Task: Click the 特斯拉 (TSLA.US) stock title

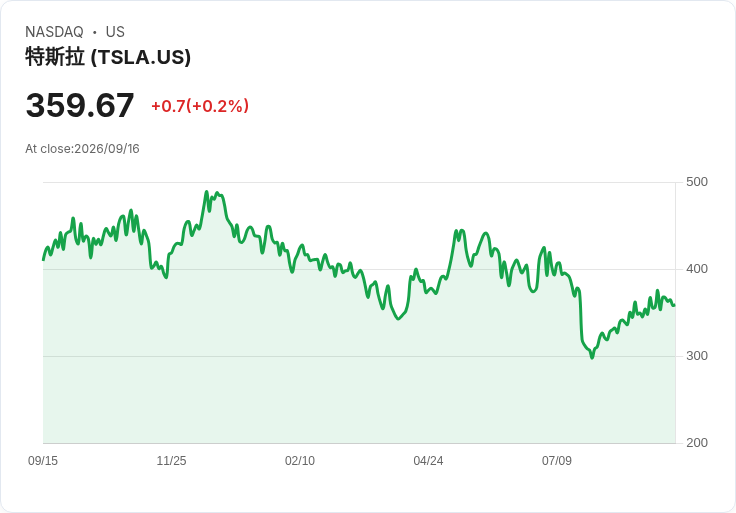Action: pyautogui.click(x=108, y=57)
